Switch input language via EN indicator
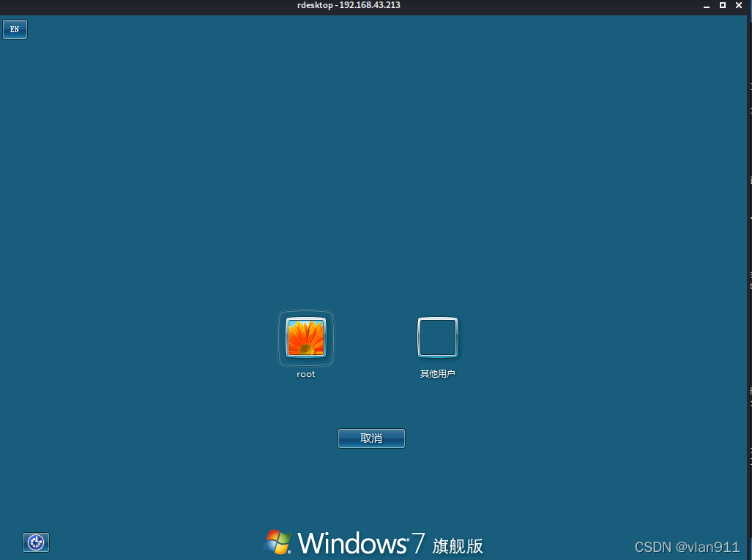752x560 pixels. coord(15,29)
